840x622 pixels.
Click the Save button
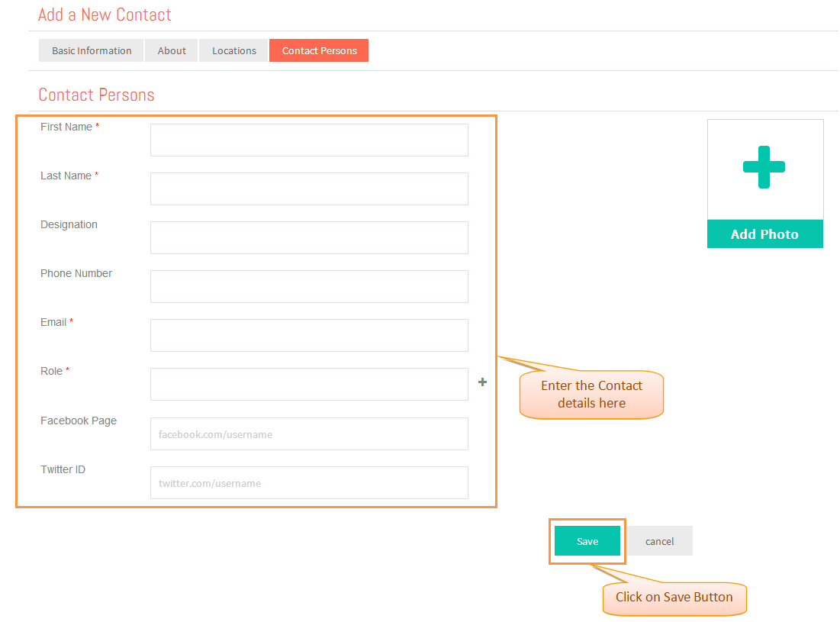click(587, 541)
